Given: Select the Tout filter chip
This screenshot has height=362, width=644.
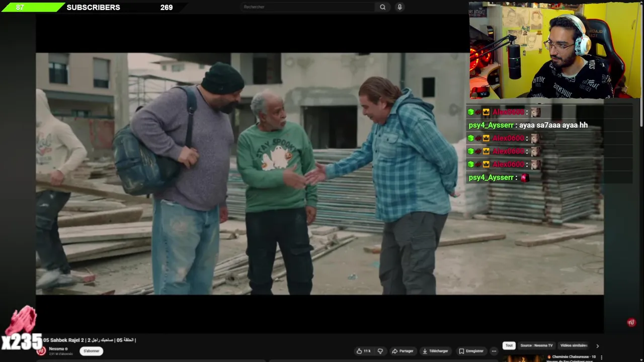Looking at the screenshot, I should click(x=509, y=345).
